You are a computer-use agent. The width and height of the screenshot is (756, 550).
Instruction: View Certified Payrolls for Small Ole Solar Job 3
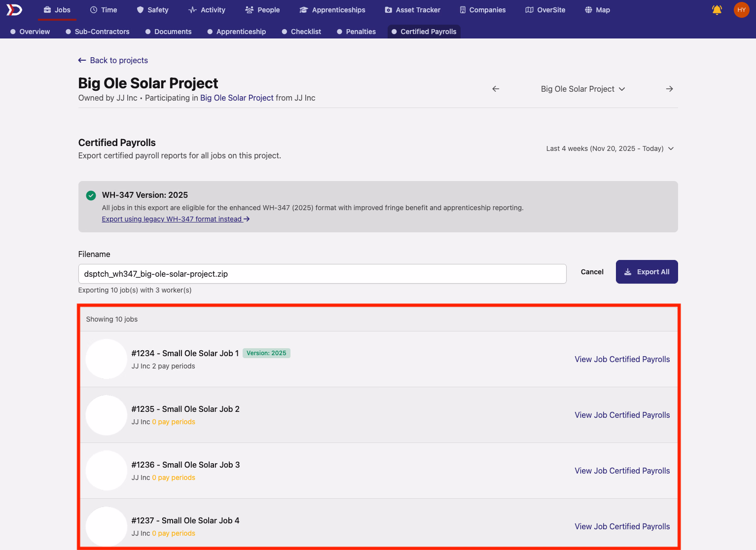[622, 471]
